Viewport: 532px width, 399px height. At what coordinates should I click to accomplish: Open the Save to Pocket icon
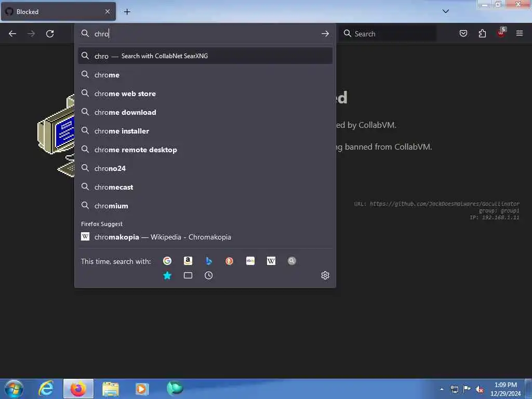pos(463,33)
